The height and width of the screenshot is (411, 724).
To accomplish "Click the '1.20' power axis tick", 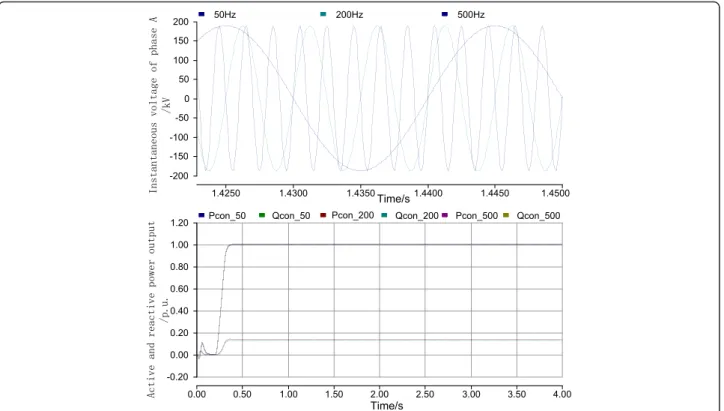I will click(x=180, y=223).
